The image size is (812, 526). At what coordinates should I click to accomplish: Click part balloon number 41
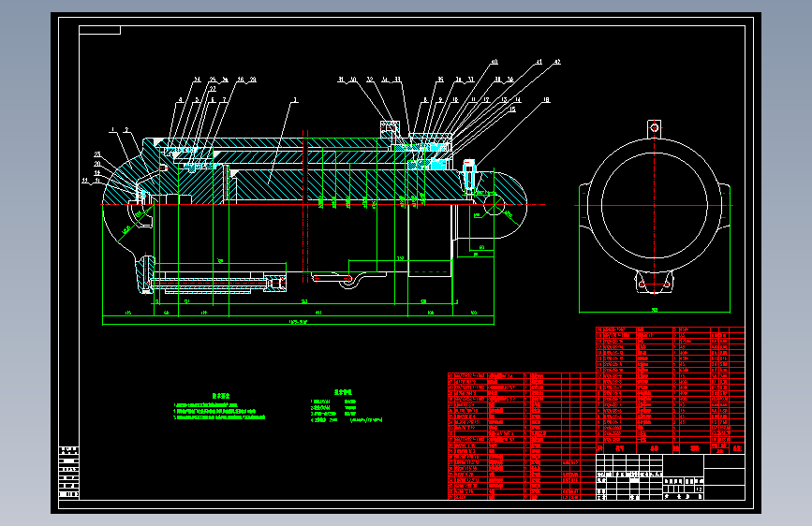[x=539, y=62]
